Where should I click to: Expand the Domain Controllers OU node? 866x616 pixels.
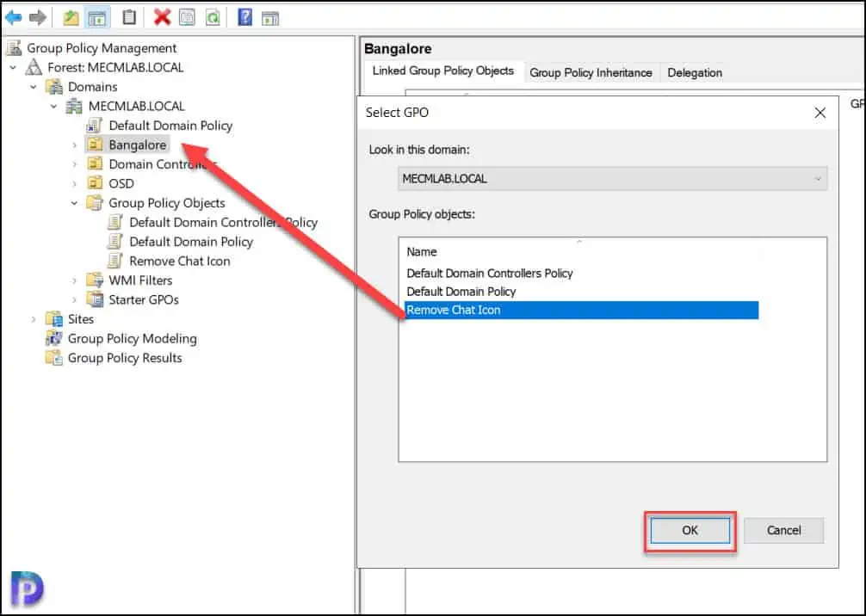pos(75,164)
